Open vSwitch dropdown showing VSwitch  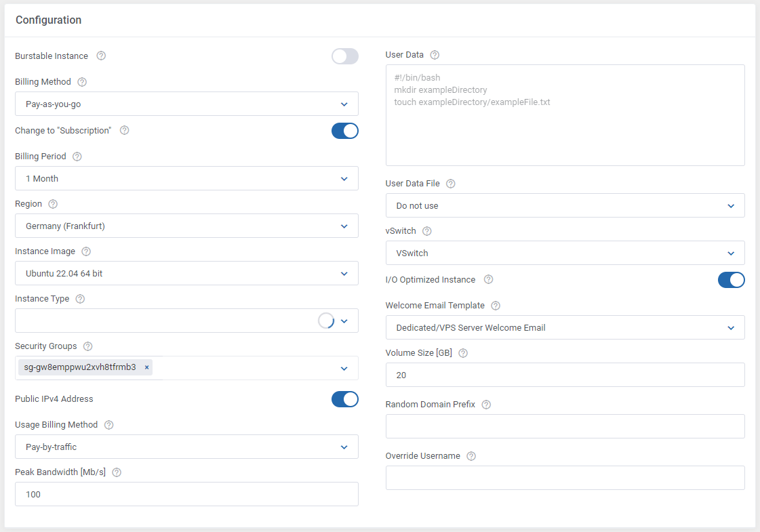(565, 253)
